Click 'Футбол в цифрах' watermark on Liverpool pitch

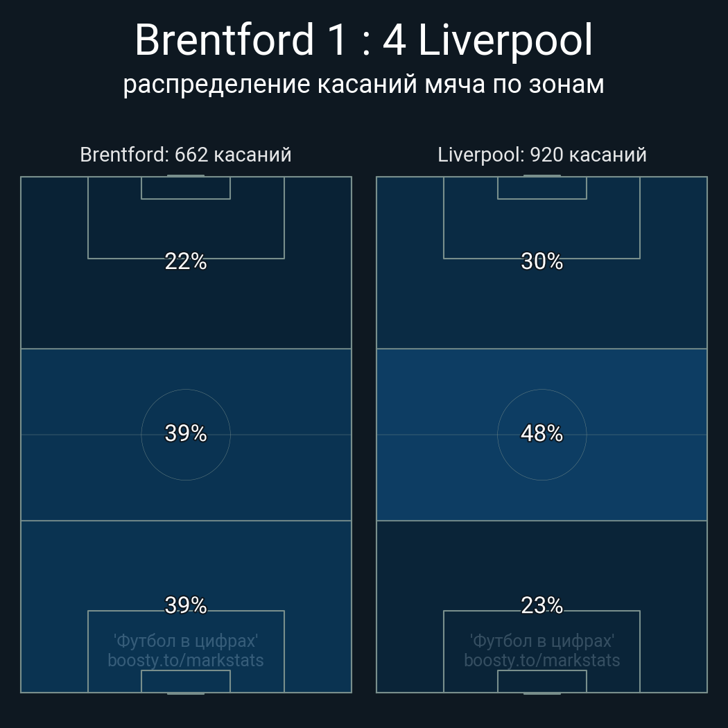542,641
